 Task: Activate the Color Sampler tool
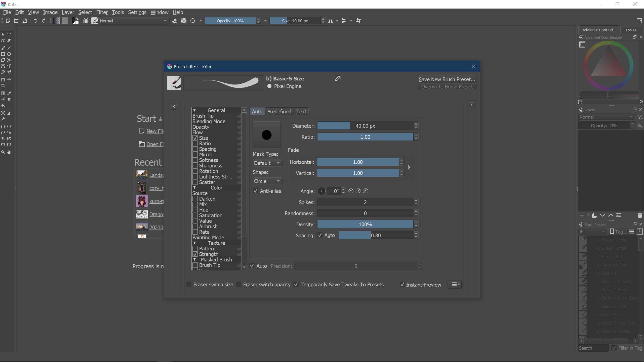(9, 93)
